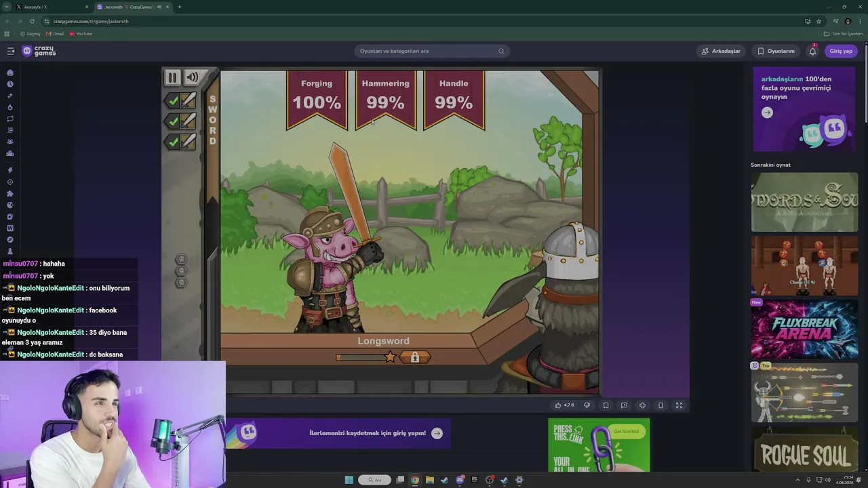Open the taskbar clock and date
Screen dimensions: 868x488
845,480
